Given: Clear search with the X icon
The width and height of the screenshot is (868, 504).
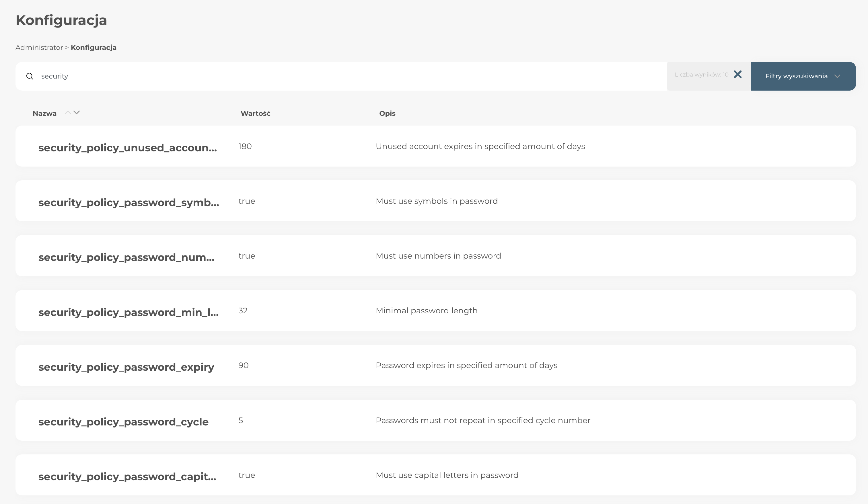Looking at the screenshot, I should click(737, 74).
